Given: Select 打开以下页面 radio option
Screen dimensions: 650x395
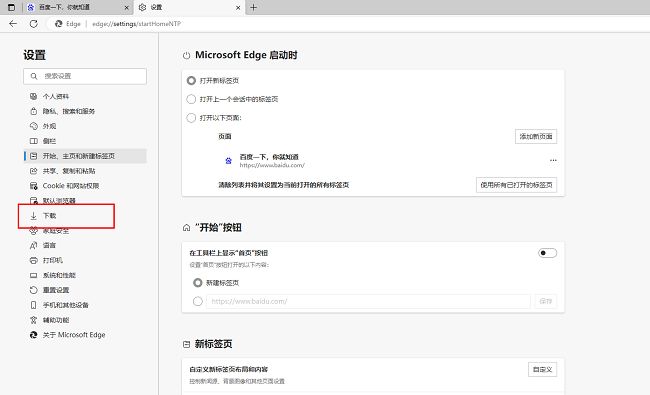Looking at the screenshot, I should click(x=191, y=118).
